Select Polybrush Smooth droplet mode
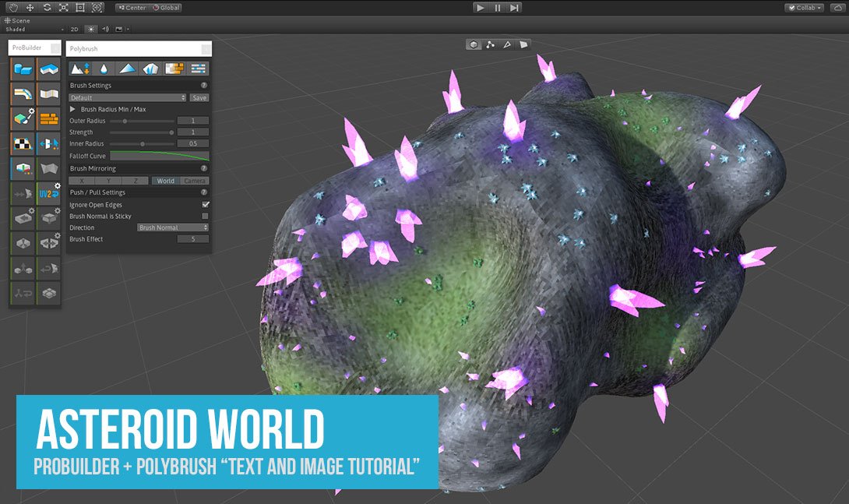The height and width of the screenshot is (504, 849). click(104, 69)
